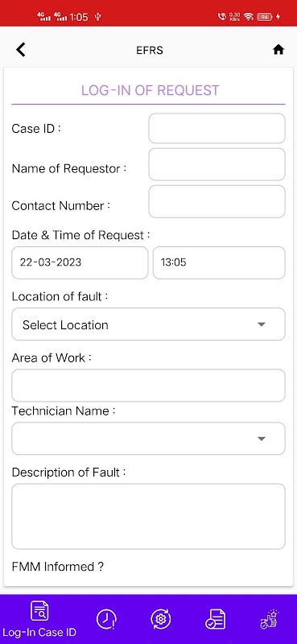The width and height of the screenshot is (297, 644).
Task: Focus the Case ID input field
Action: 217,128
